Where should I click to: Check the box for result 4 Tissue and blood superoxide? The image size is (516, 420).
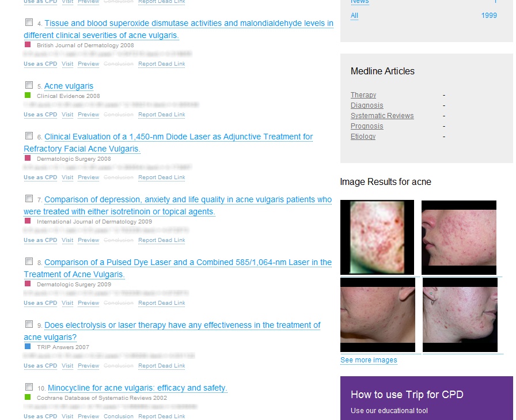point(29,22)
